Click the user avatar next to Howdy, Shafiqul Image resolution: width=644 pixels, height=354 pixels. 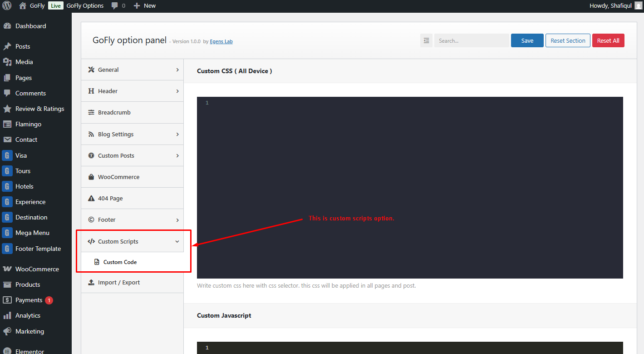(x=638, y=6)
